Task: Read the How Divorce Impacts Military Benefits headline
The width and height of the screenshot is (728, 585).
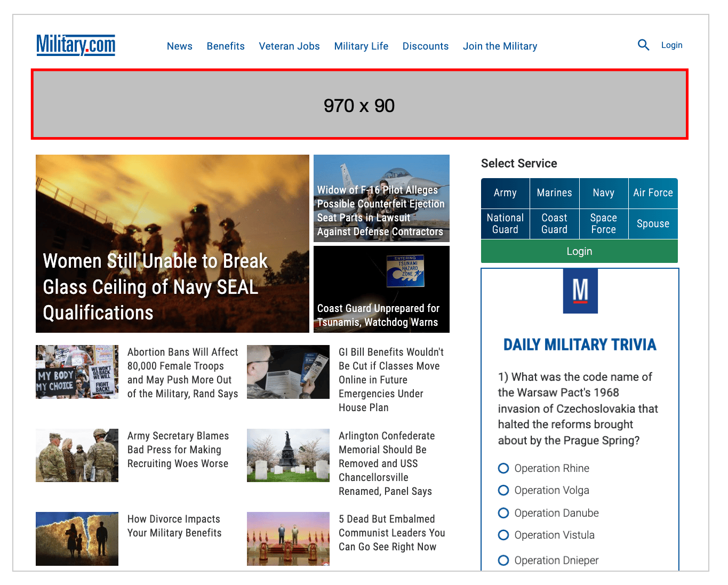Action: [174, 526]
